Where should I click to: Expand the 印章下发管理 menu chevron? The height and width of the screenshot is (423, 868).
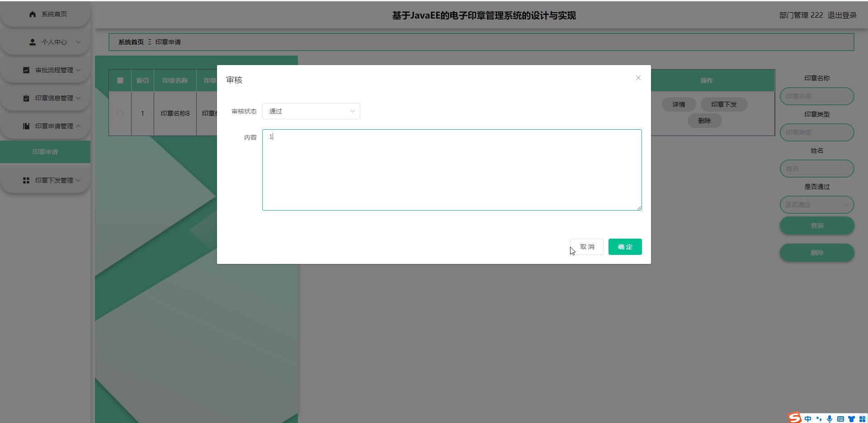78,180
